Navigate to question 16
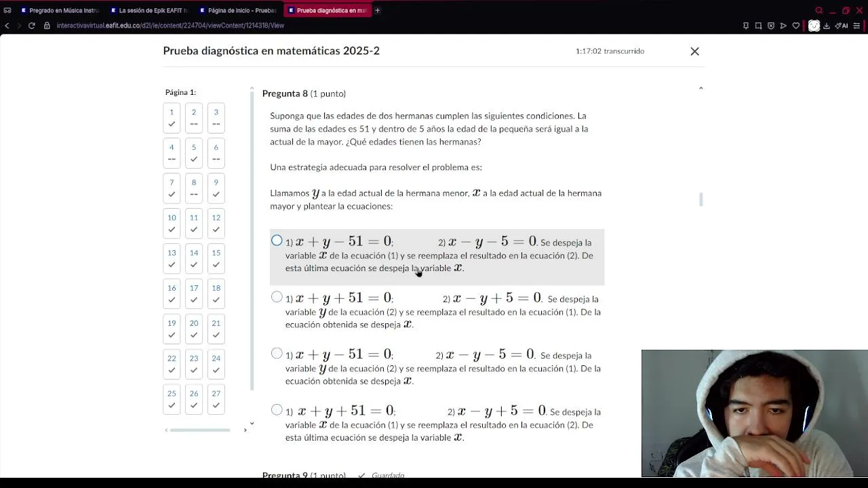The height and width of the screenshot is (488, 868). [172, 294]
